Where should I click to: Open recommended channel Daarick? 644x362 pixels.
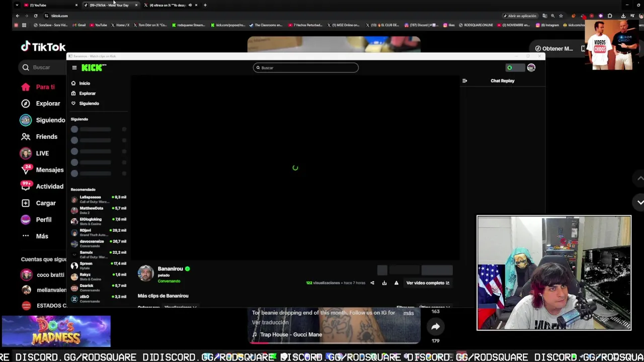[x=99, y=288]
